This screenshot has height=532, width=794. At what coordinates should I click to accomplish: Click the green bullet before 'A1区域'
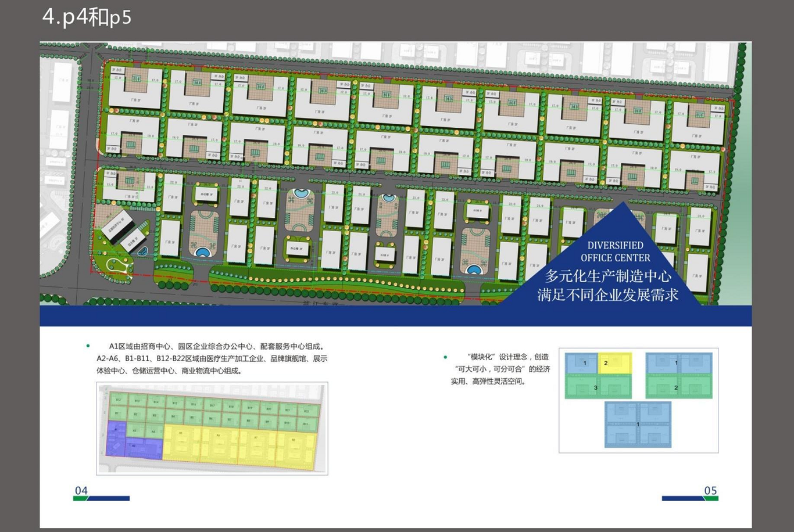pos(88,346)
